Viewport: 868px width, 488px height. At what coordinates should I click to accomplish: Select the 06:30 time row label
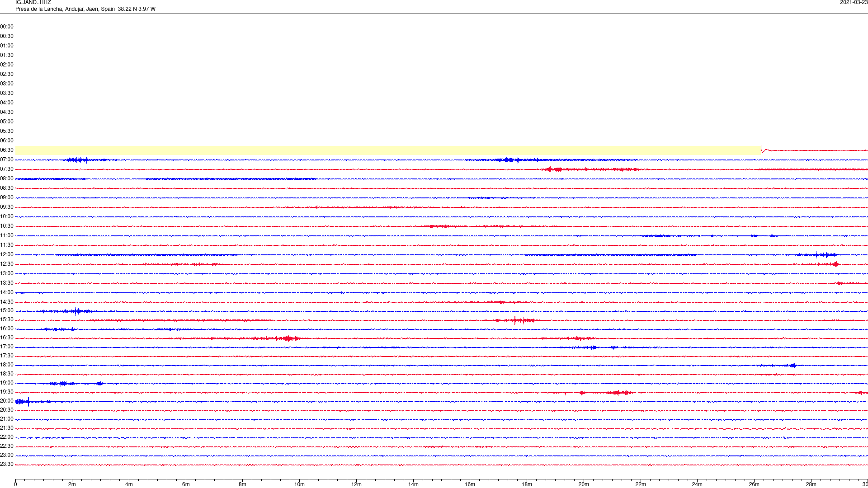coord(7,150)
